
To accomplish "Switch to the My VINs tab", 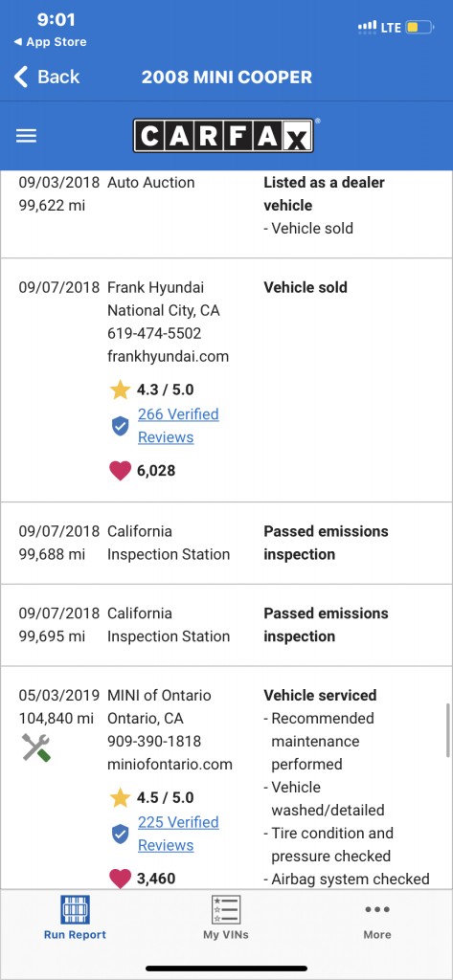I will [x=226, y=918].
